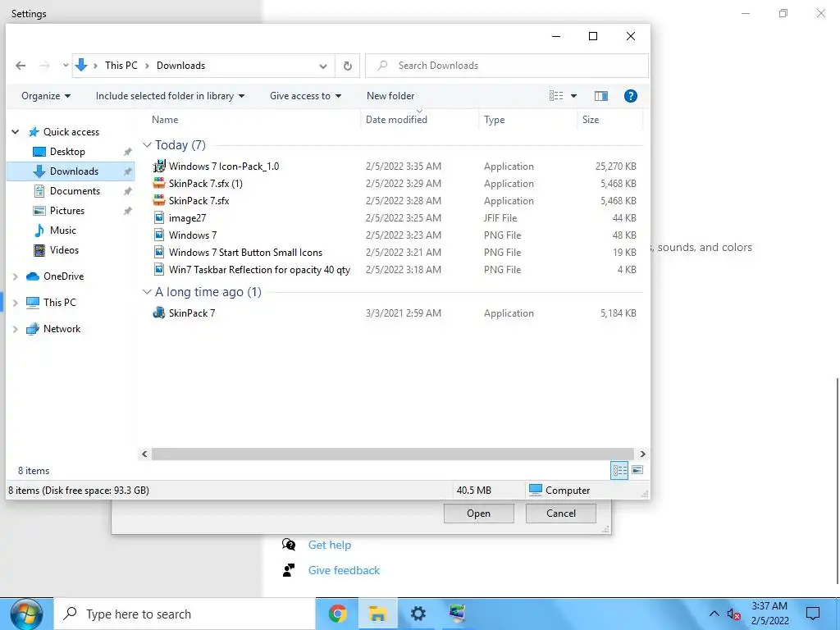Screen dimensions: 840x630
Task: Select SkinPack 7.sfx (1) file icon
Action: pos(159,183)
